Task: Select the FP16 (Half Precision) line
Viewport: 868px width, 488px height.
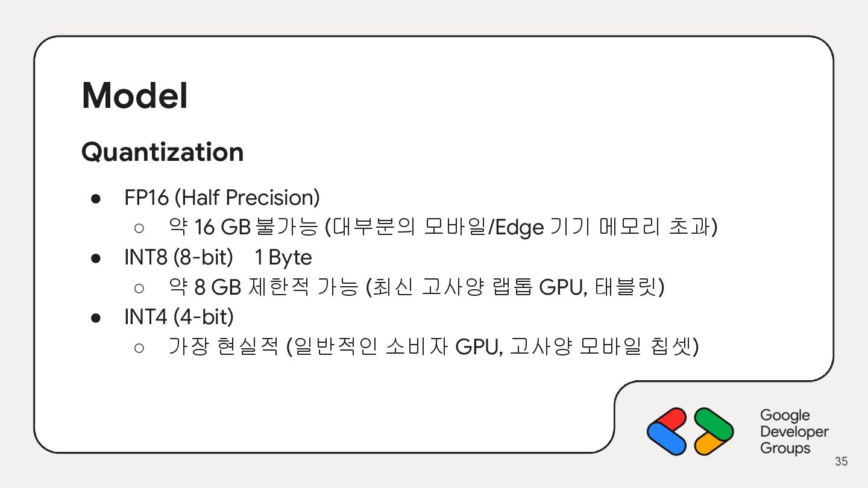Action: (222, 198)
